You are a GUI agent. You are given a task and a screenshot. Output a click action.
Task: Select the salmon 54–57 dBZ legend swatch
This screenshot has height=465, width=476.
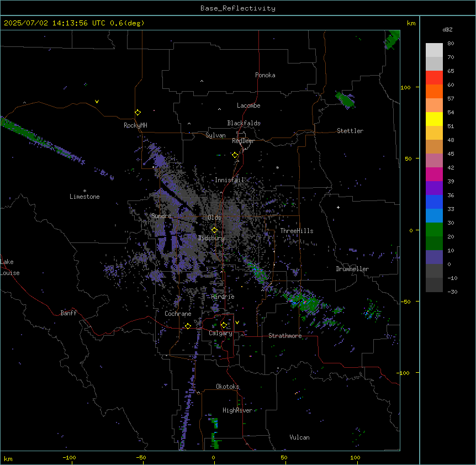pyautogui.click(x=434, y=105)
